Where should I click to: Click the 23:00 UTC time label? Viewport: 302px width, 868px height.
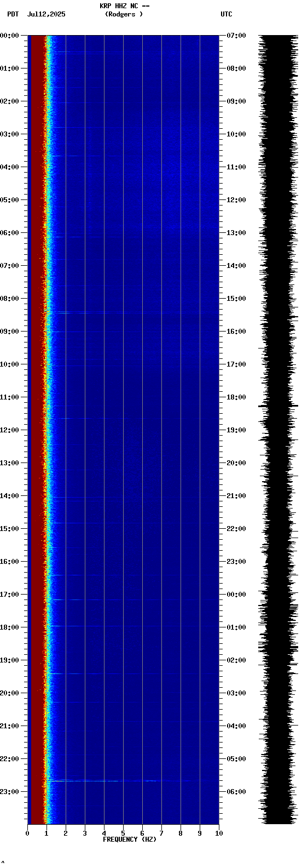tap(236, 562)
